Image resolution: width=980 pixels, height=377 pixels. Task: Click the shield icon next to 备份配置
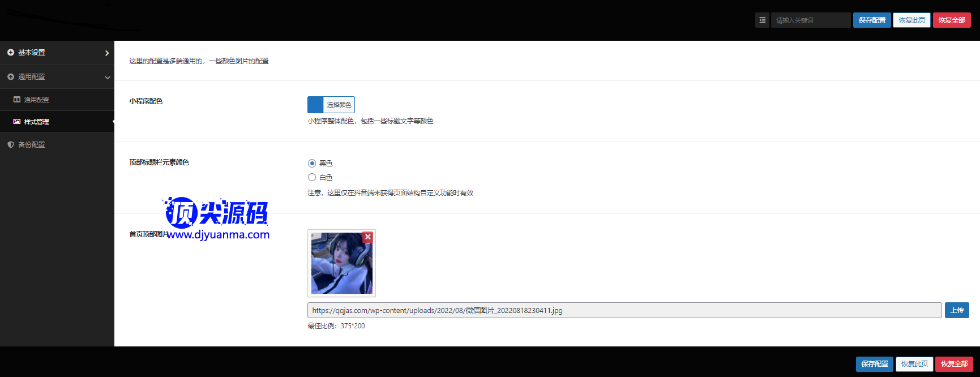coord(11,145)
